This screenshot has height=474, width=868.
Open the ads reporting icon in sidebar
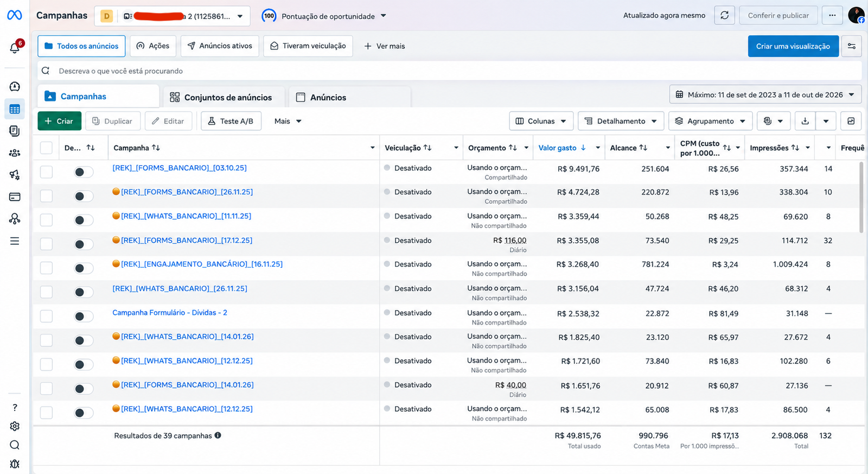click(x=15, y=131)
